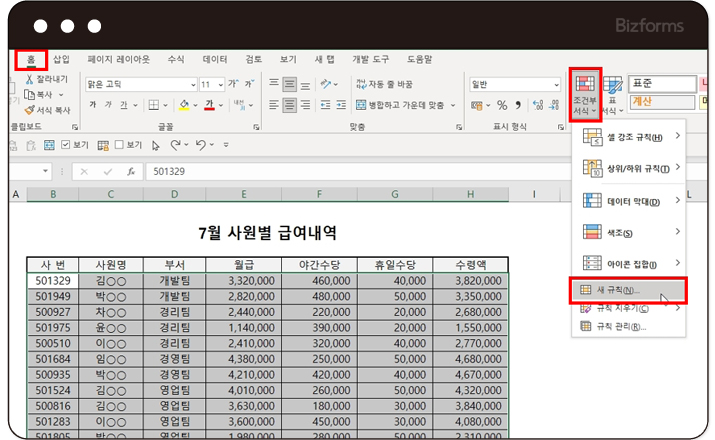Click the fx insert function icon
715x440 pixels.
131,171
